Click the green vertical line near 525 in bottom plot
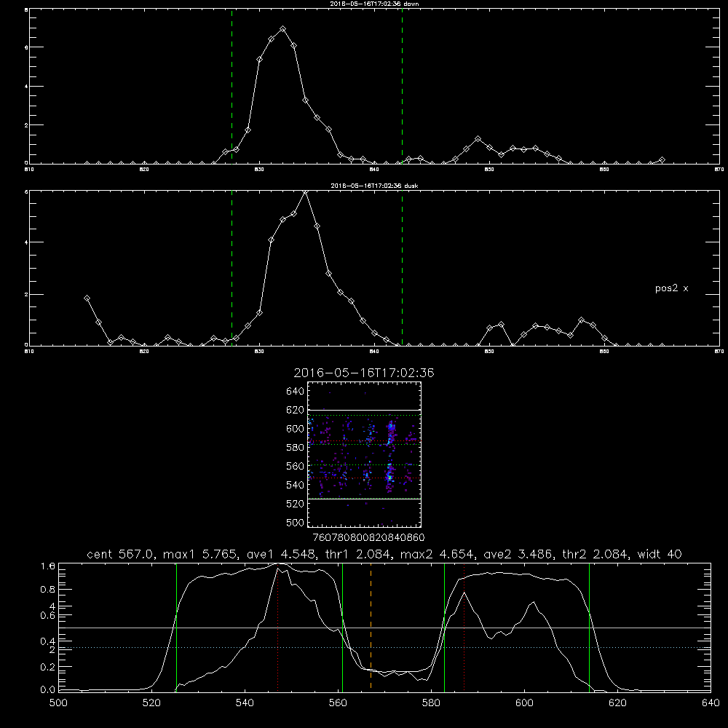728x728 pixels. [x=176, y=628]
